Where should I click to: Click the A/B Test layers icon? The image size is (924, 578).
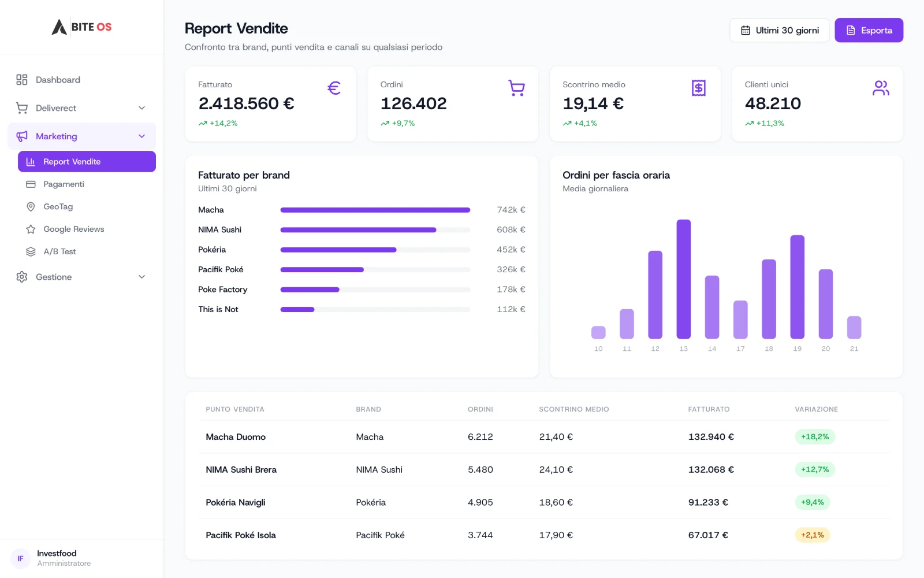31,252
